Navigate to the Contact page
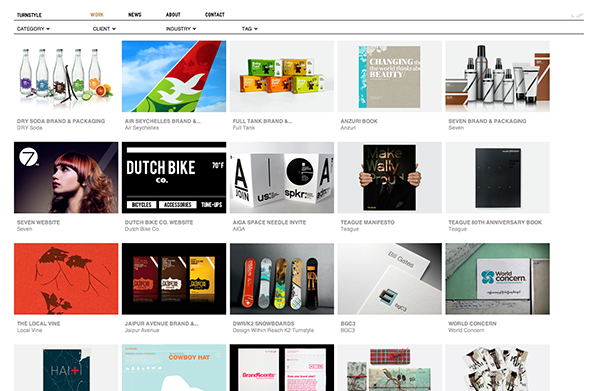This screenshot has width=600, height=391. 215,15
